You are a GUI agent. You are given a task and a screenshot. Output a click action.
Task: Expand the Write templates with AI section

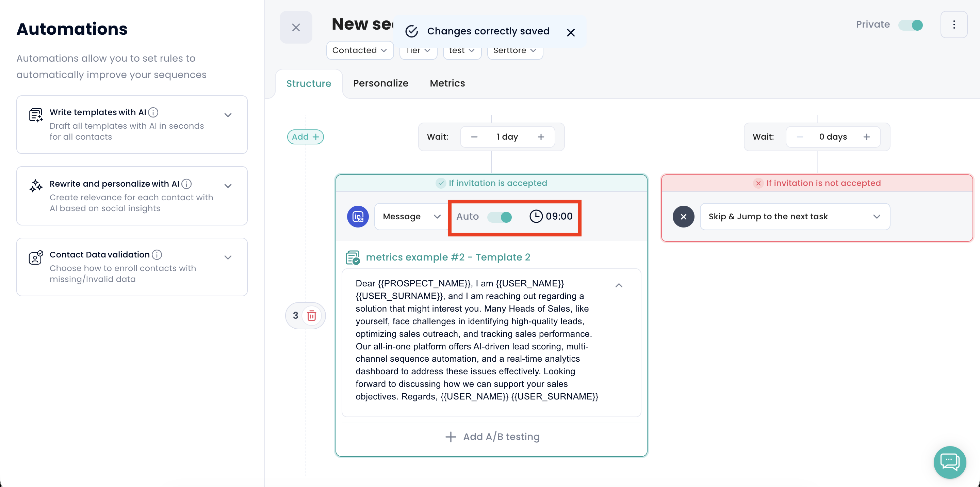[x=228, y=115]
